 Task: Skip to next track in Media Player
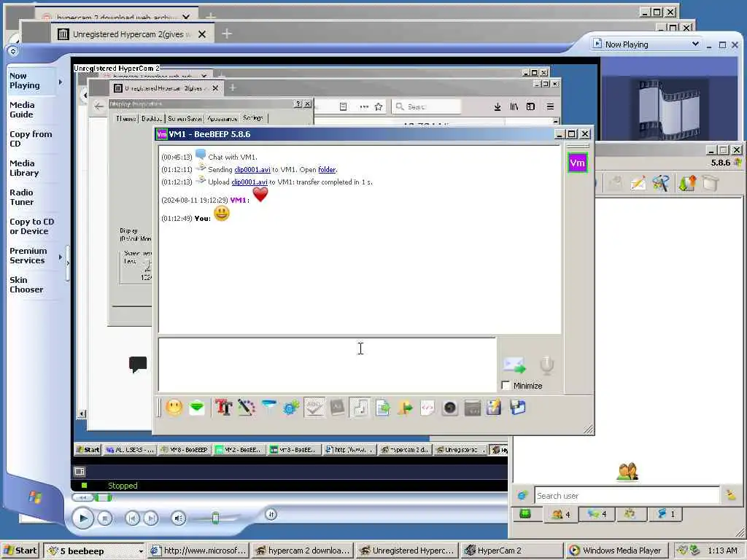pos(150,518)
